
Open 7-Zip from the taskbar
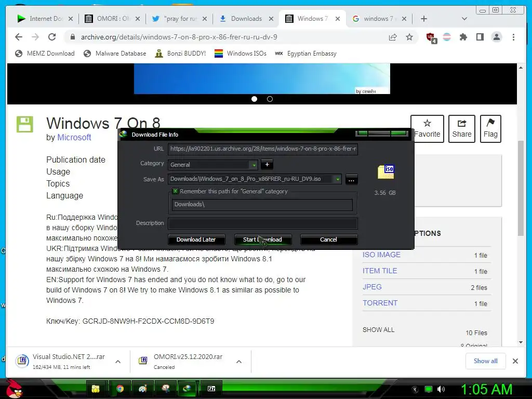click(x=211, y=389)
